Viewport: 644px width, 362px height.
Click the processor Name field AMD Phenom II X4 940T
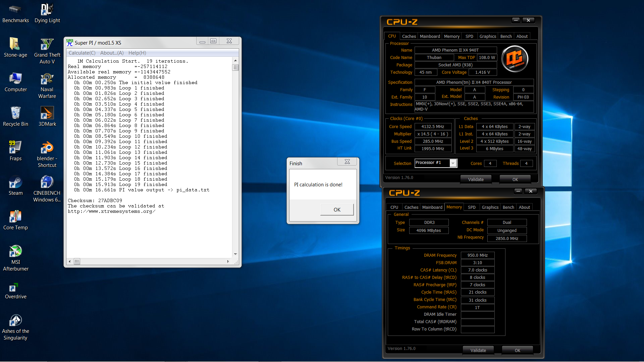coord(455,50)
